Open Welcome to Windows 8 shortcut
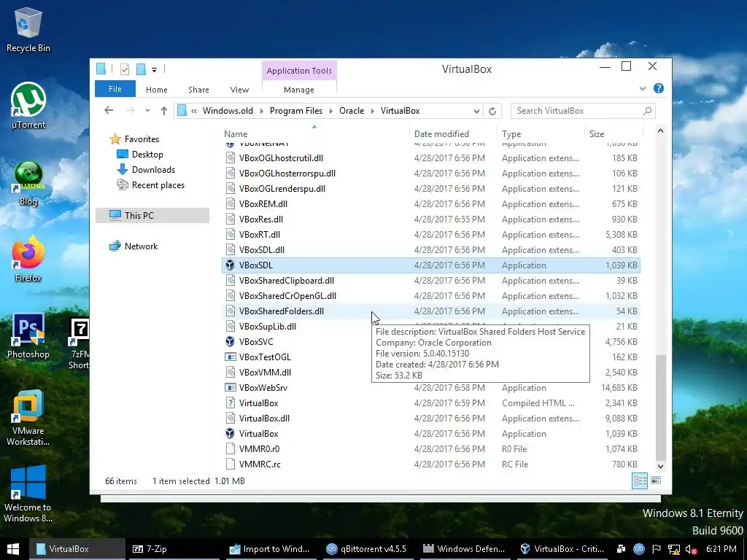Viewport: 747px width, 560px height. coord(28,494)
